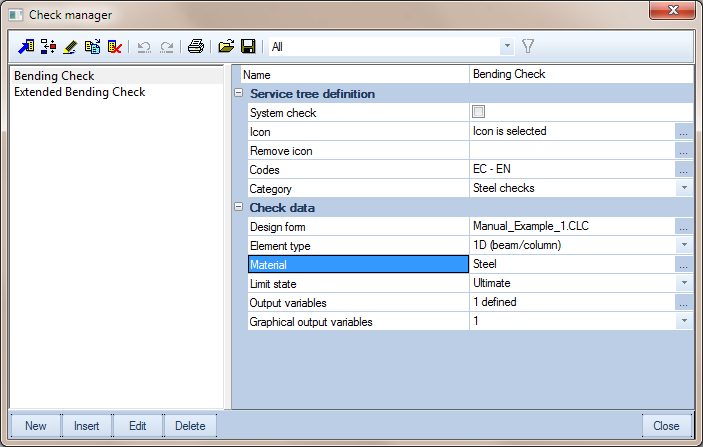Open the Limit state dropdown
703x447 pixels.
coord(684,283)
